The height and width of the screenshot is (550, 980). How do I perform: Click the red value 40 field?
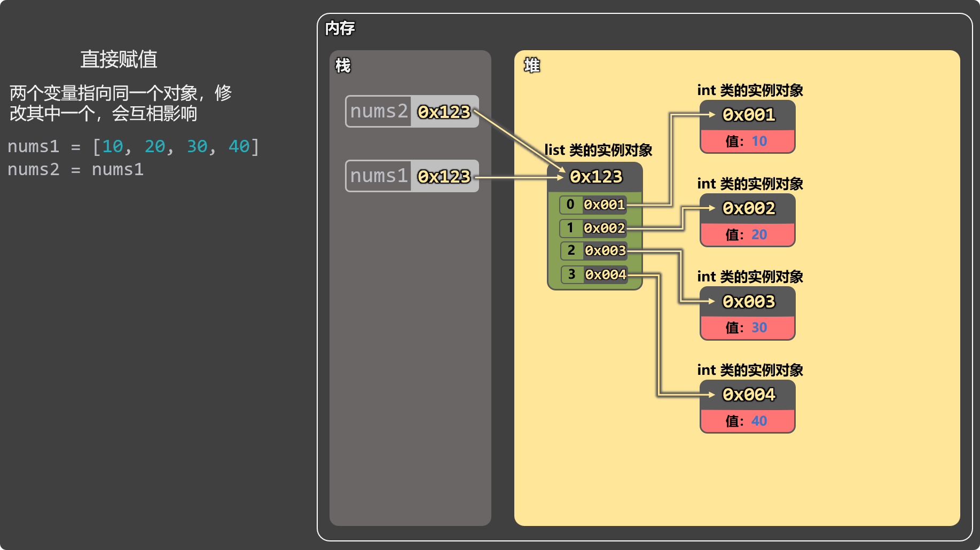pyautogui.click(x=748, y=421)
